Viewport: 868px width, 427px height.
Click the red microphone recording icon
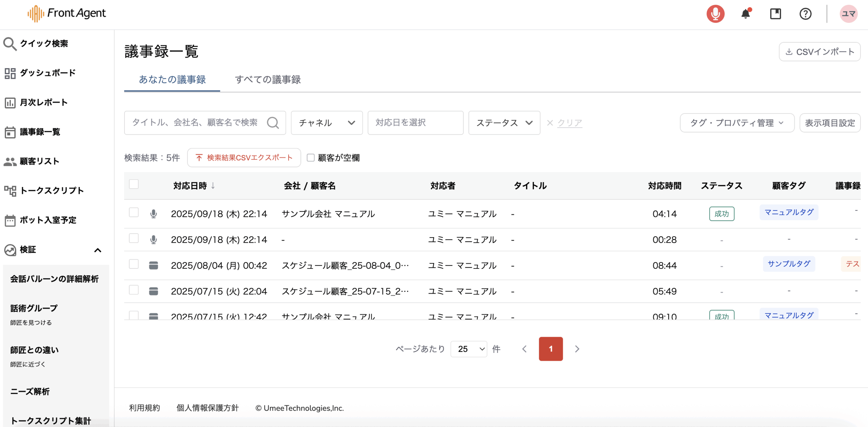click(x=715, y=14)
